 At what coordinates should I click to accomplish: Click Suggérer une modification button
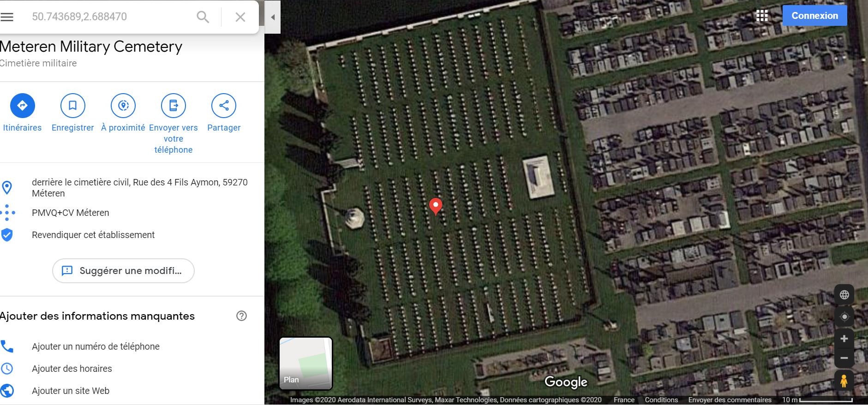click(x=123, y=271)
